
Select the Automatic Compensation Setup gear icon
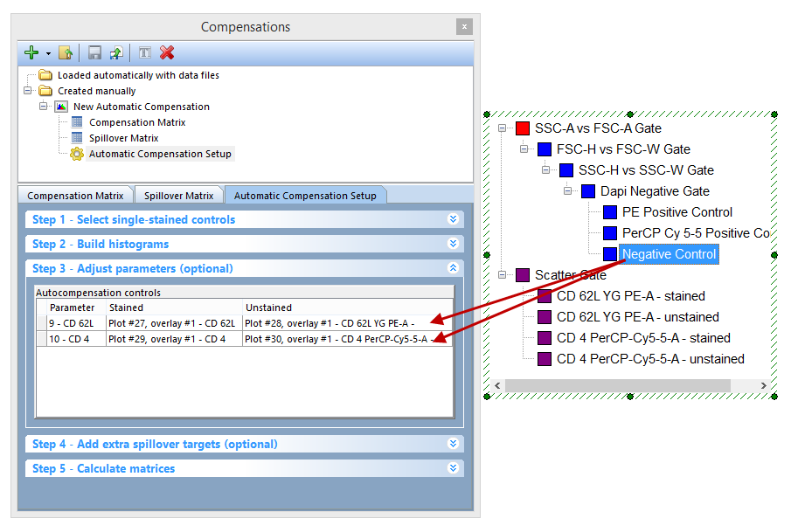(77, 154)
